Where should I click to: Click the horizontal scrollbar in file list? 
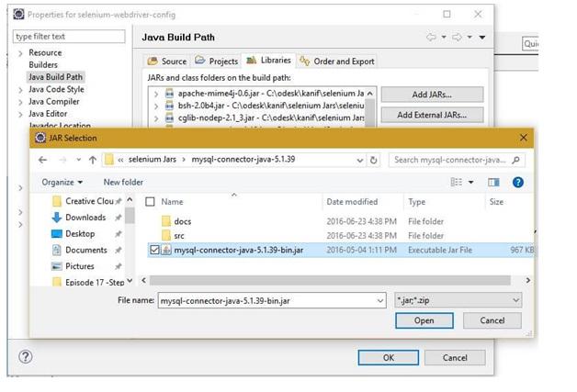(x=330, y=281)
